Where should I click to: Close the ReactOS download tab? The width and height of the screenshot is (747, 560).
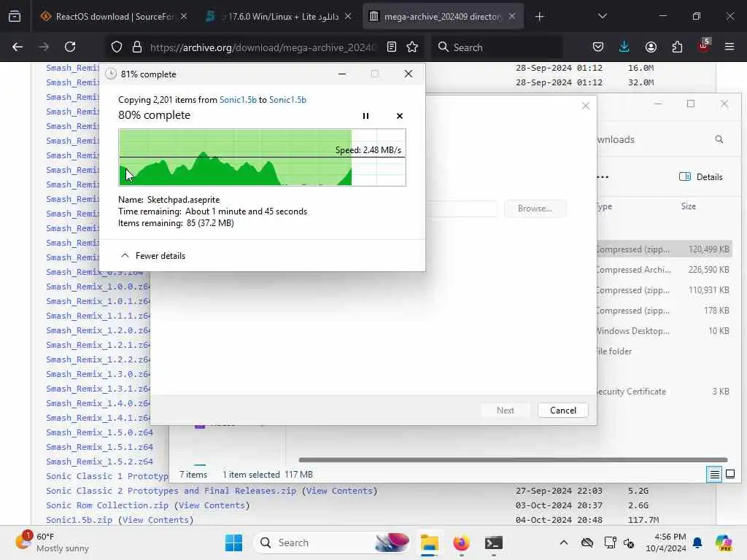pyautogui.click(x=184, y=17)
